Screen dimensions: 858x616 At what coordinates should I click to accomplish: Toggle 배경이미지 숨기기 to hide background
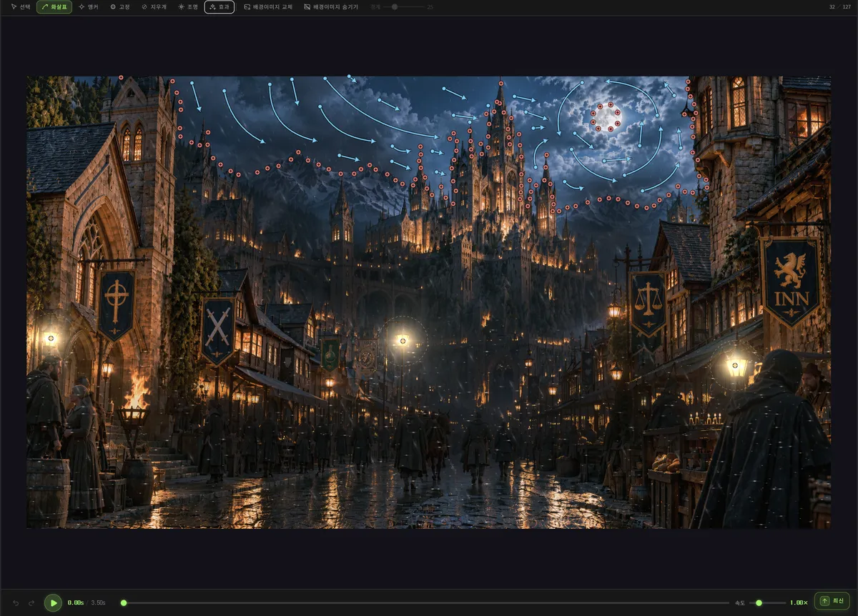331,7
